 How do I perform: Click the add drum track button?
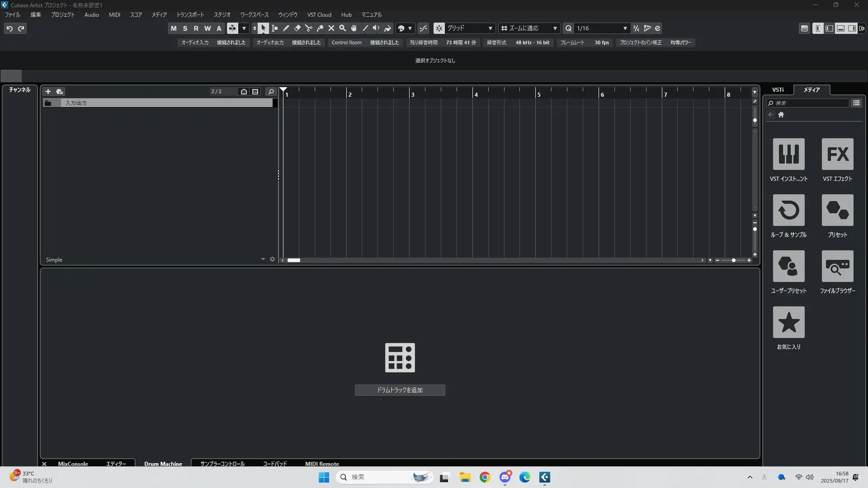click(400, 390)
